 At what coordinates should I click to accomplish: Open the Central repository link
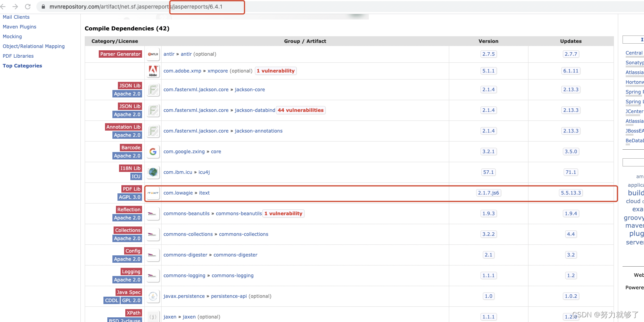(634, 53)
